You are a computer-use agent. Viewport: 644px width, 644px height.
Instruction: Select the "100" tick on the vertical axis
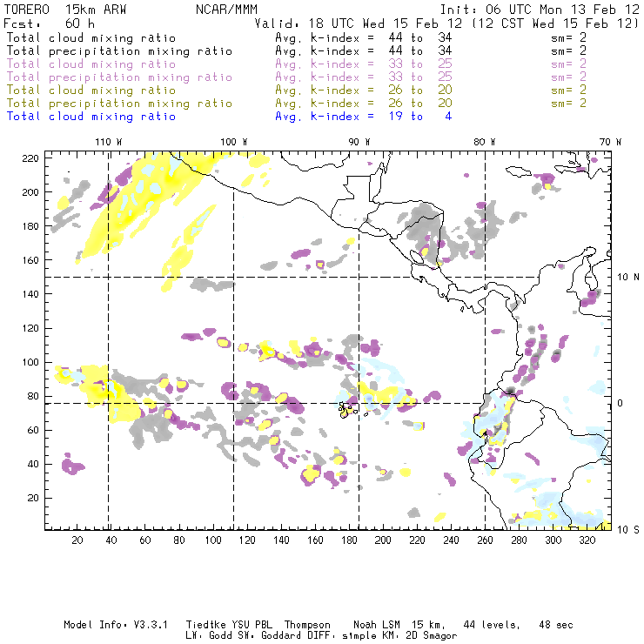click(x=30, y=362)
